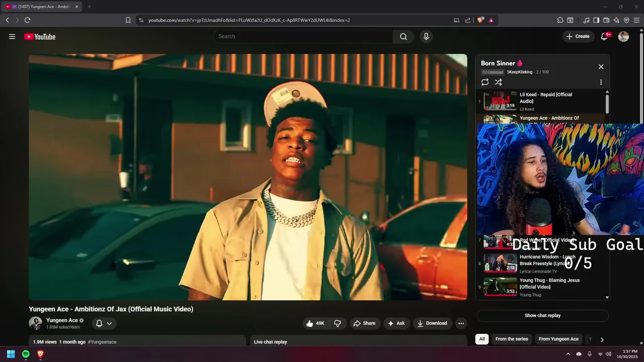The image size is (644, 362).
Task: Open Yungeen Ace channel avatar
Action: click(x=35, y=323)
